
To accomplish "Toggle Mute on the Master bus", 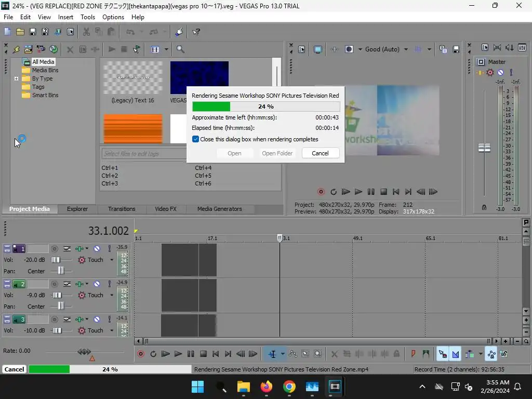I will [501, 73].
